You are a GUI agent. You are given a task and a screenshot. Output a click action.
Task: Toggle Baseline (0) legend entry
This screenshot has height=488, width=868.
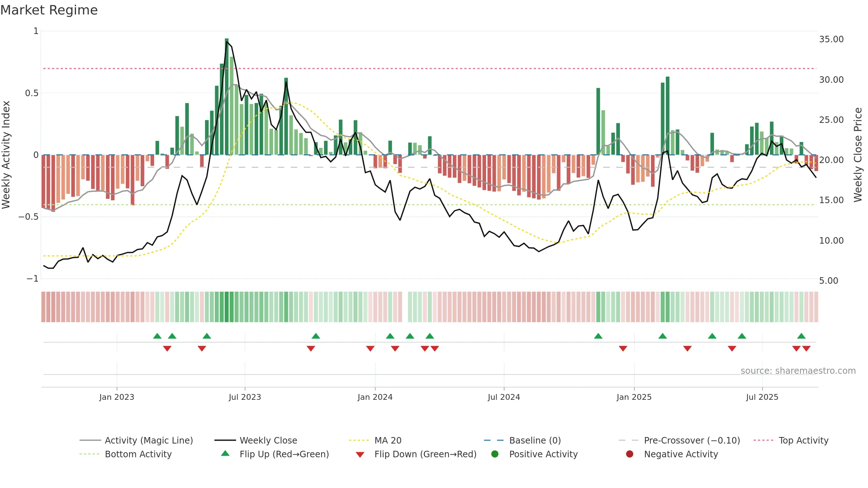pyautogui.click(x=522, y=440)
